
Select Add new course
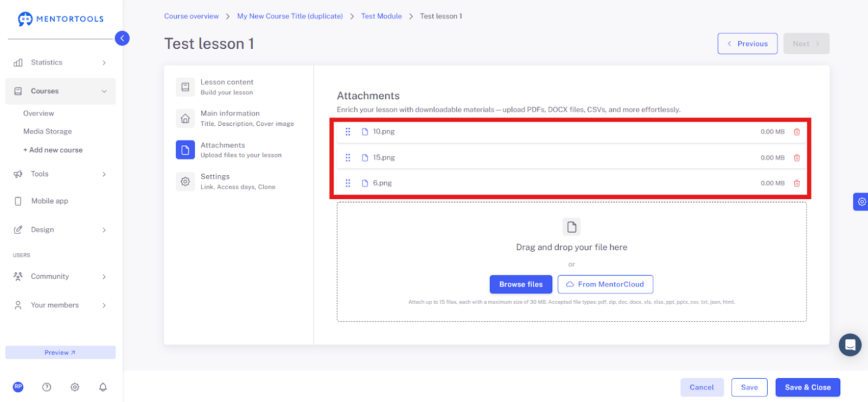pos(53,150)
